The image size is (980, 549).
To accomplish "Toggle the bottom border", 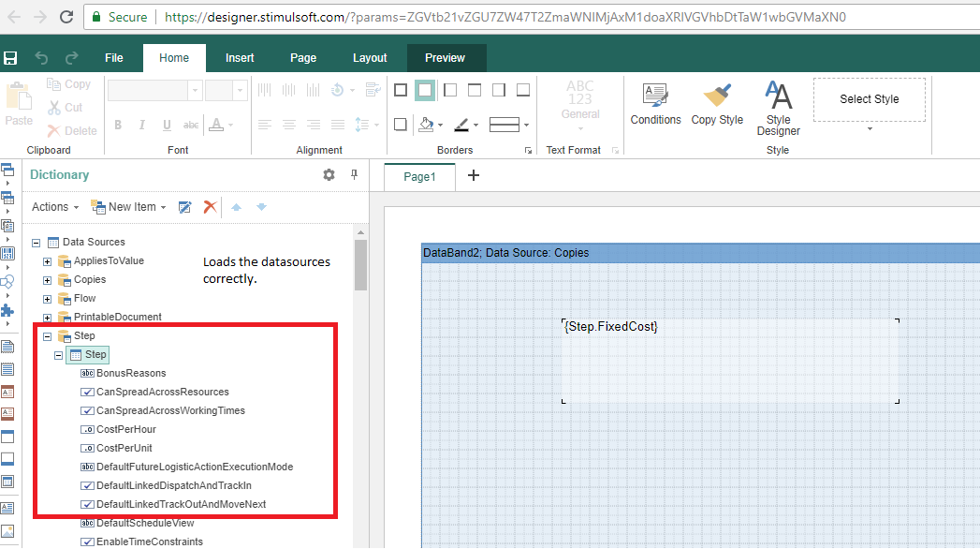I will pos(523,90).
